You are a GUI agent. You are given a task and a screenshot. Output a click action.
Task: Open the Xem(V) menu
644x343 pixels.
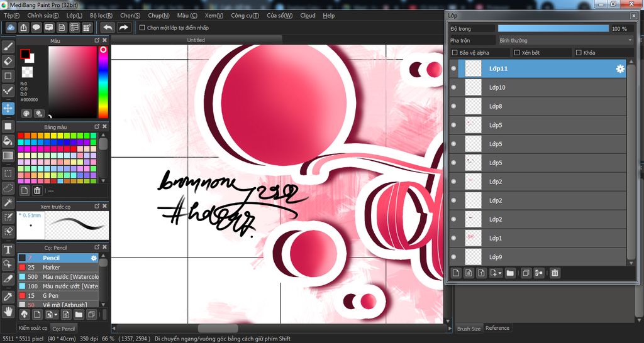[x=214, y=16]
